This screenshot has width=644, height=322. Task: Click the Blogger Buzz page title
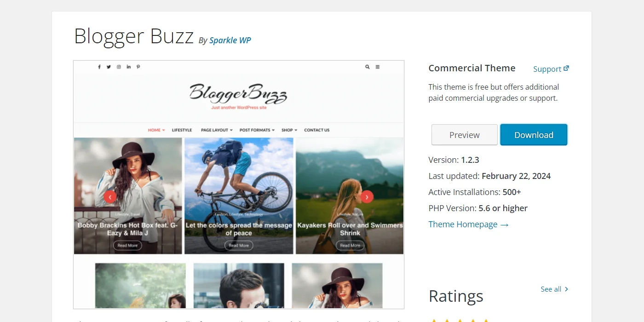coord(134,36)
